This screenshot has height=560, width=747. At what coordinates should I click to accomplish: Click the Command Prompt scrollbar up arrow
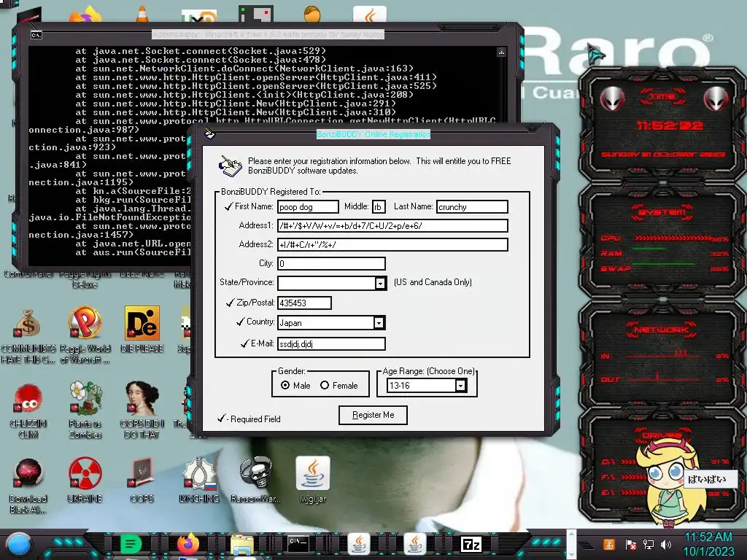pos(501,52)
